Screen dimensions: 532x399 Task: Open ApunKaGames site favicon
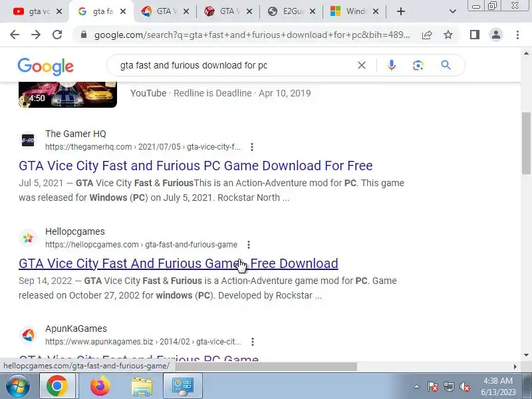coord(28,335)
